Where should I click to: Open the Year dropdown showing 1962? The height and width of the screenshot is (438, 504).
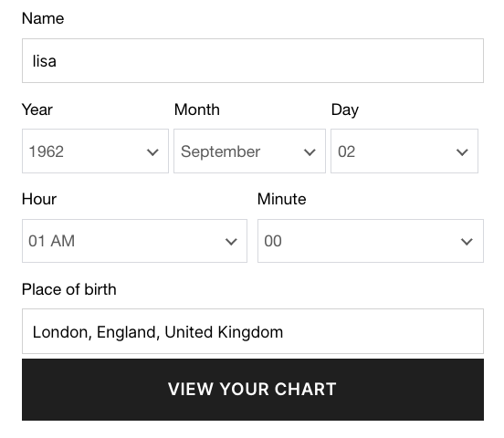pyautogui.click(x=95, y=151)
